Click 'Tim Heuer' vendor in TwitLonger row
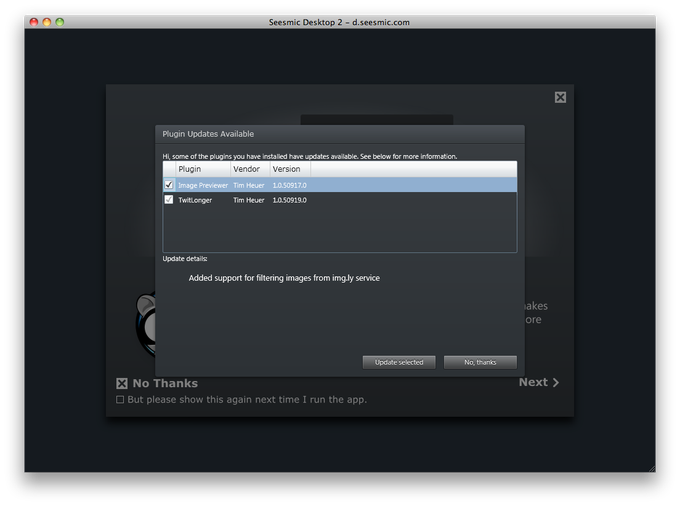 (248, 200)
